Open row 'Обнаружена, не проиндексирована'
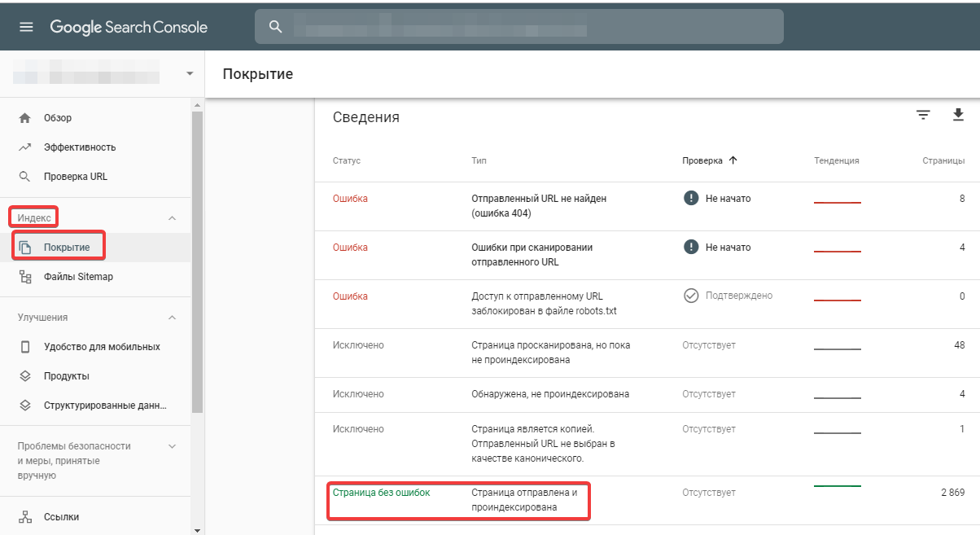This screenshot has width=980, height=535. click(x=647, y=395)
